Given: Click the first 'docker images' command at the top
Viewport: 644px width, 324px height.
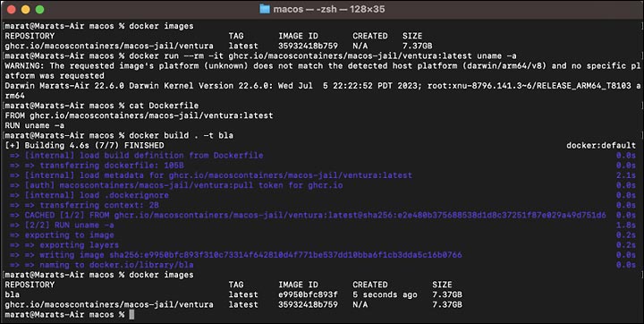Looking at the screenshot, I should tap(161, 26).
